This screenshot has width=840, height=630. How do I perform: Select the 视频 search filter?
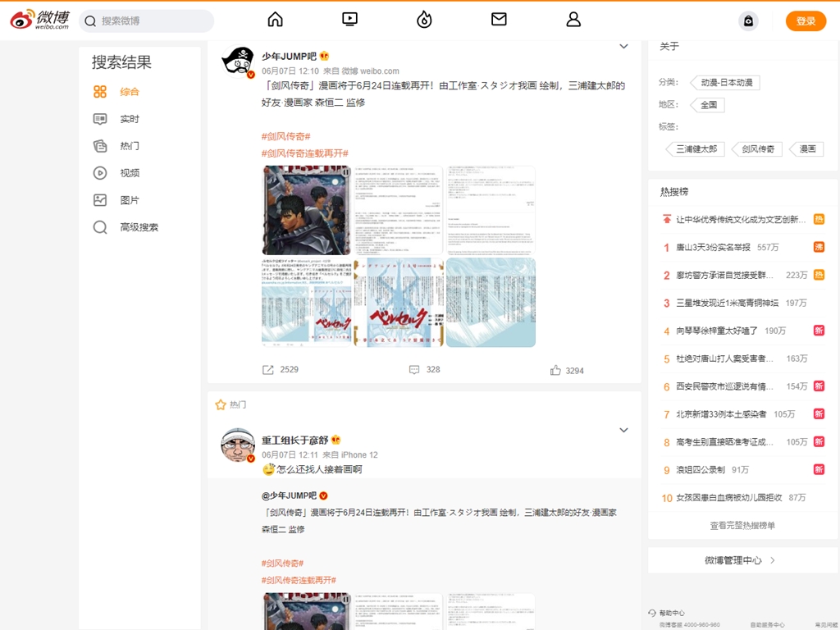click(129, 173)
